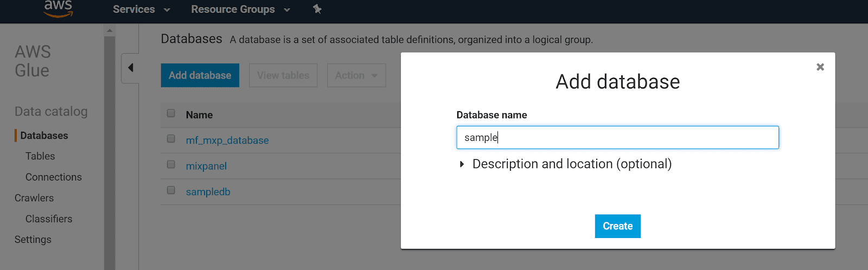Tick the sampledb row checkbox
The height and width of the screenshot is (270, 868).
point(171,190)
